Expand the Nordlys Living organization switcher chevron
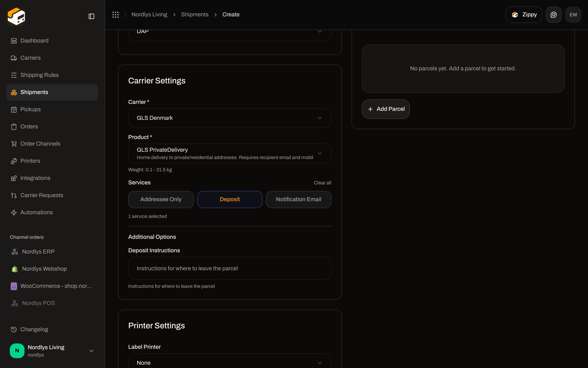Screen dimensions: 588x368 (91, 351)
